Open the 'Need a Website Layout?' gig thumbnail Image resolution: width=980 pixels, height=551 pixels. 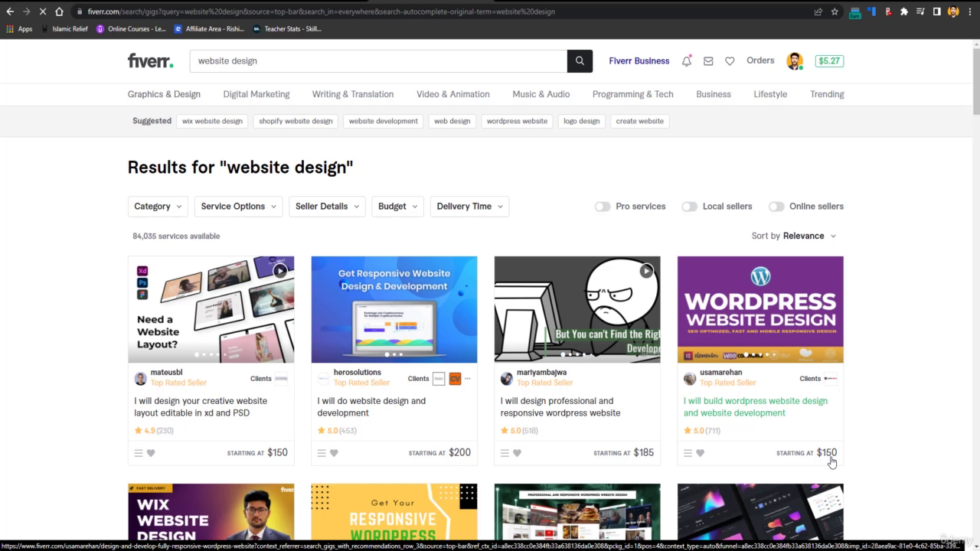(211, 309)
